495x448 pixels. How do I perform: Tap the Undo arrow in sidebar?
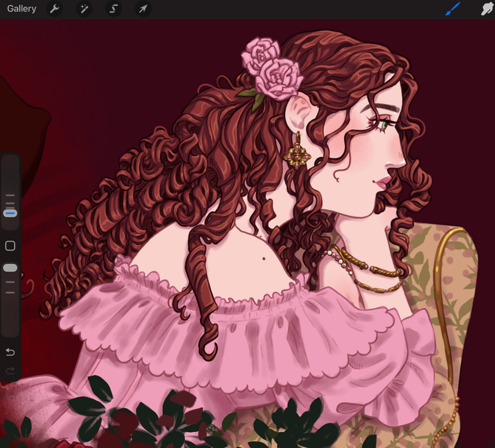10,352
